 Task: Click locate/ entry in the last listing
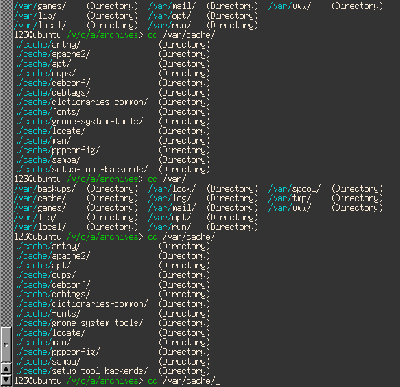click(x=51, y=333)
